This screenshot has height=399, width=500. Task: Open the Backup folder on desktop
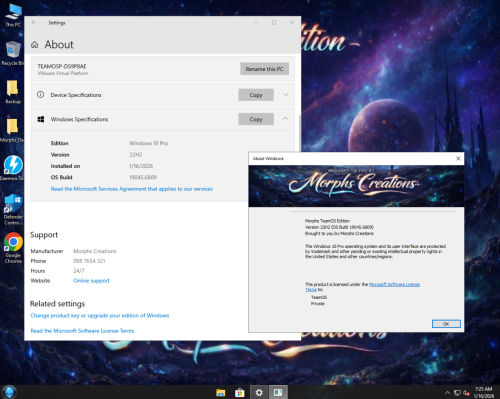tap(13, 92)
